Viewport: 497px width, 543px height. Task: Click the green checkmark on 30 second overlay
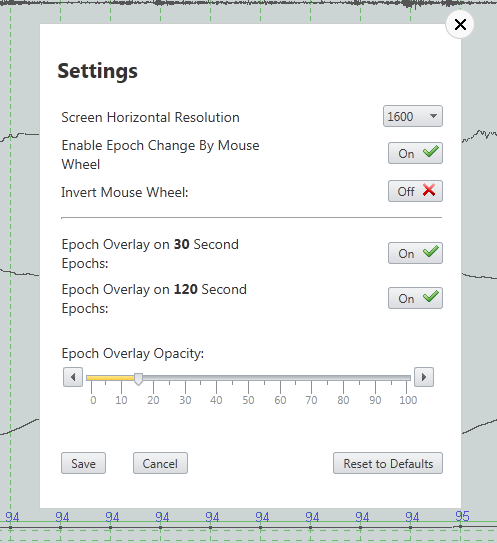tap(431, 251)
